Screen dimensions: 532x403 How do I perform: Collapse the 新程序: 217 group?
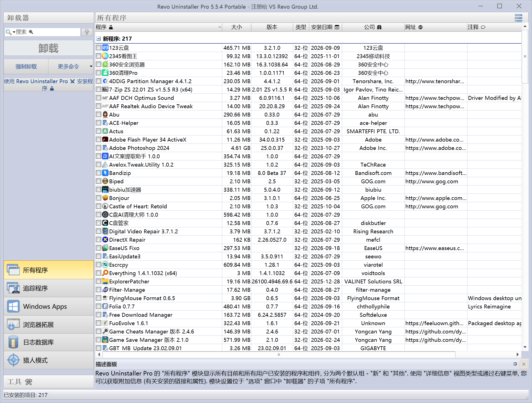coord(99,39)
